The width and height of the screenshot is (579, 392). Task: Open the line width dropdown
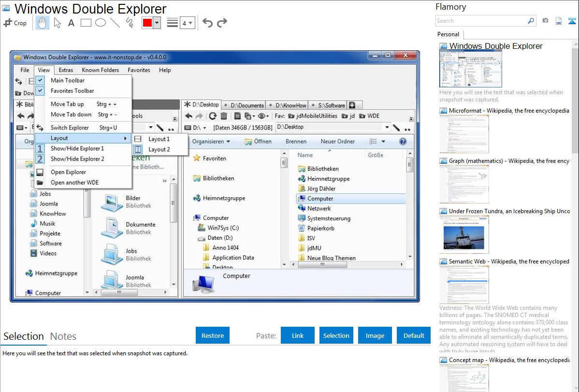tap(188, 23)
